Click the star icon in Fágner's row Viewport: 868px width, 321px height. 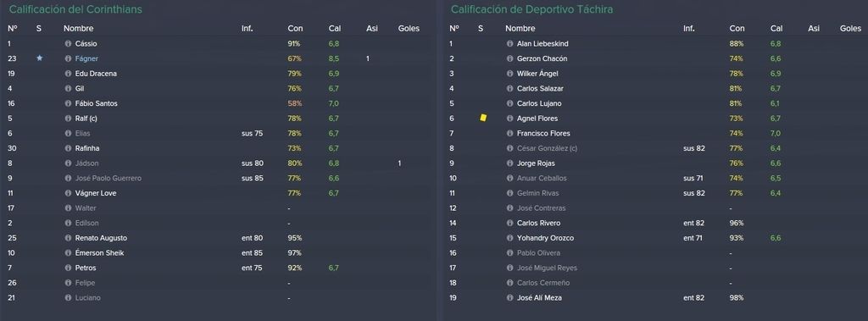(39, 58)
